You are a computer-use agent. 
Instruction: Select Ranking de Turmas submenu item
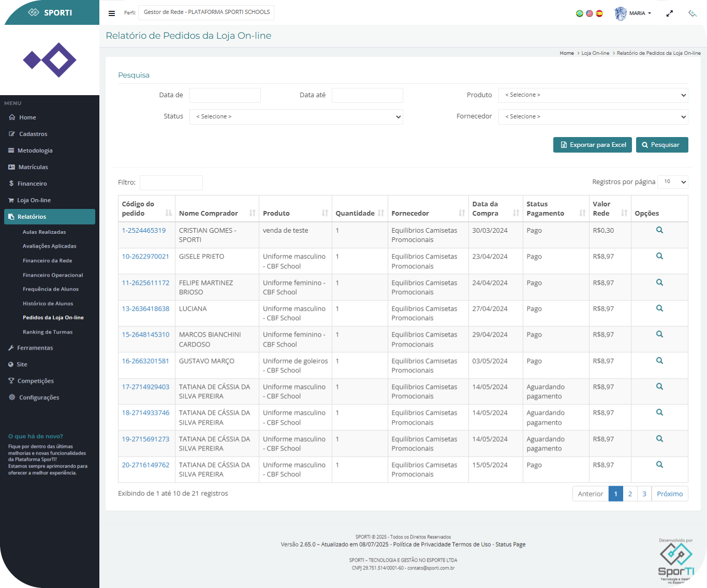[48, 332]
